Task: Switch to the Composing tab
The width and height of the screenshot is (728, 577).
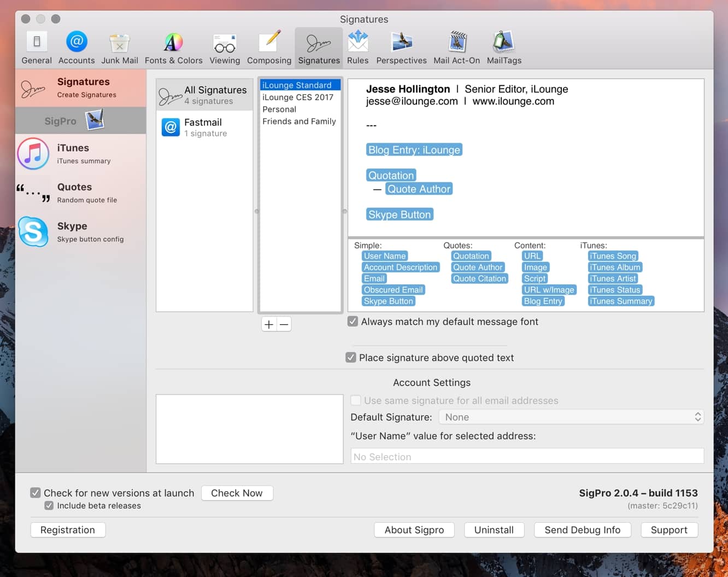Action: coord(269,48)
